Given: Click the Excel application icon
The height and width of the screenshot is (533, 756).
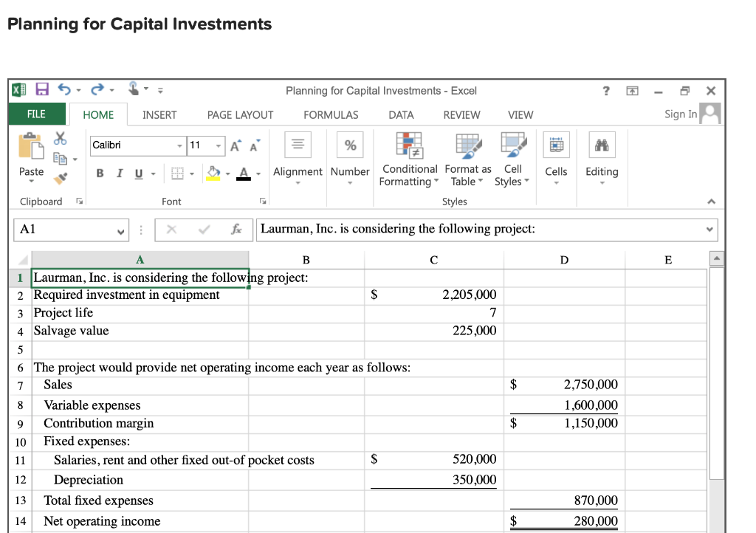Looking at the screenshot, I should point(18,89).
